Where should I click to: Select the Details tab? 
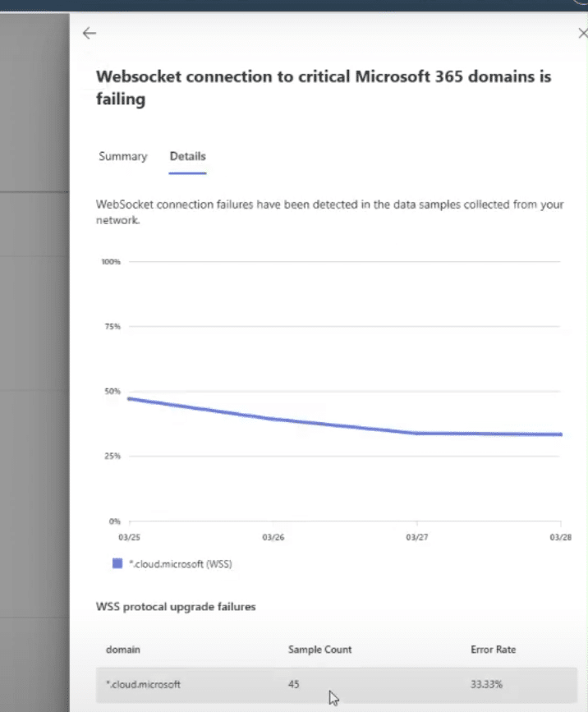pyautogui.click(x=187, y=156)
